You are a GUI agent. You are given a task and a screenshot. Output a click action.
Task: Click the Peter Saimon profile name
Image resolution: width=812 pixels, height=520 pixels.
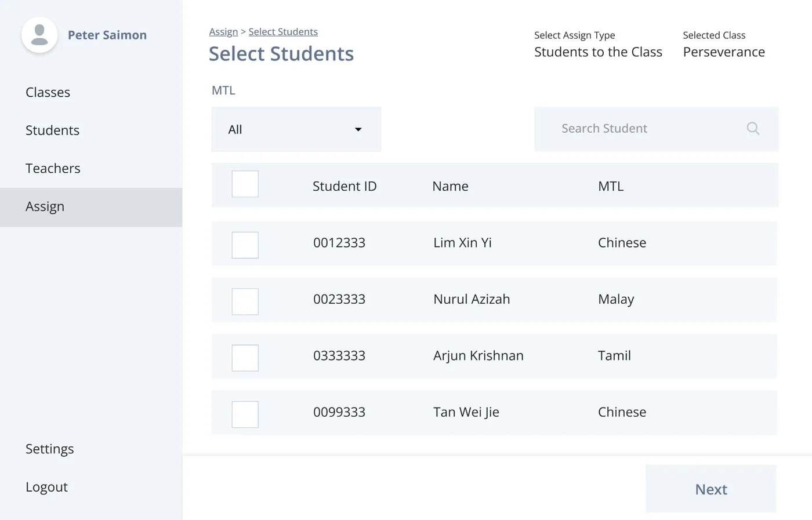tap(107, 35)
